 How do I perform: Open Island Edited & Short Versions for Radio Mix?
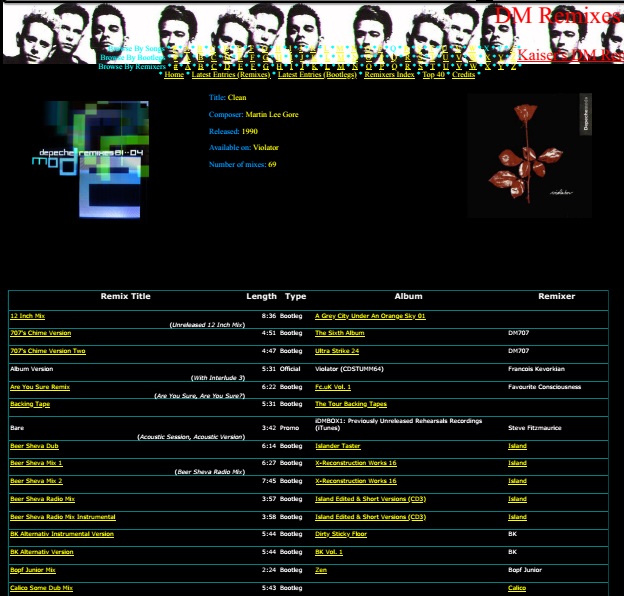tap(370, 499)
